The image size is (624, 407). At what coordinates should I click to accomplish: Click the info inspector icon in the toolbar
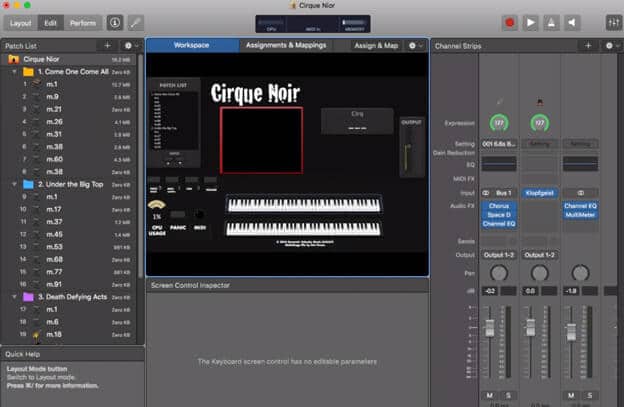pos(115,23)
